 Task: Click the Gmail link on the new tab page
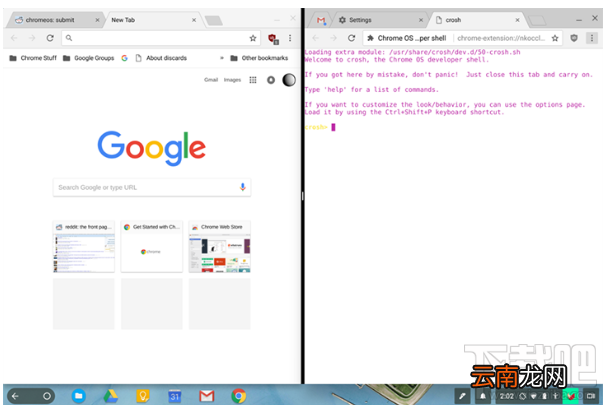click(x=211, y=80)
